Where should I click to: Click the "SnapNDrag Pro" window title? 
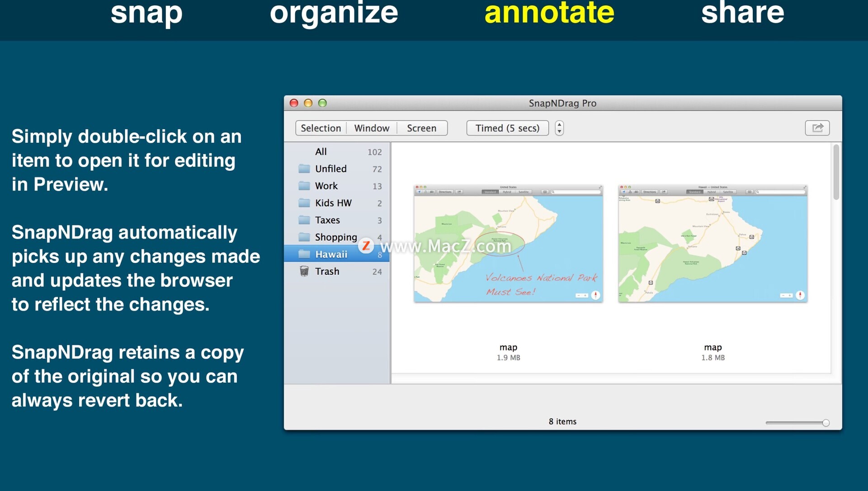coord(562,103)
